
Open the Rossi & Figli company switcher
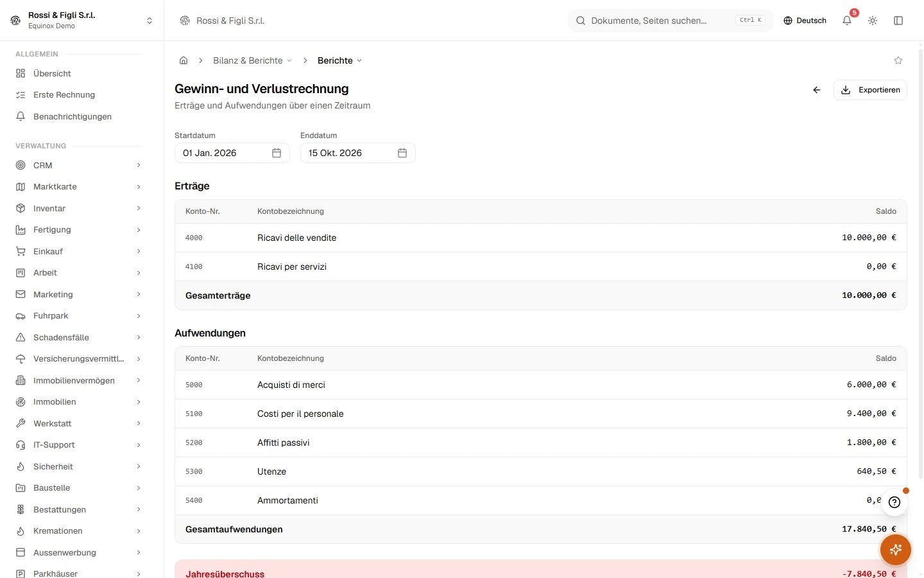point(82,21)
